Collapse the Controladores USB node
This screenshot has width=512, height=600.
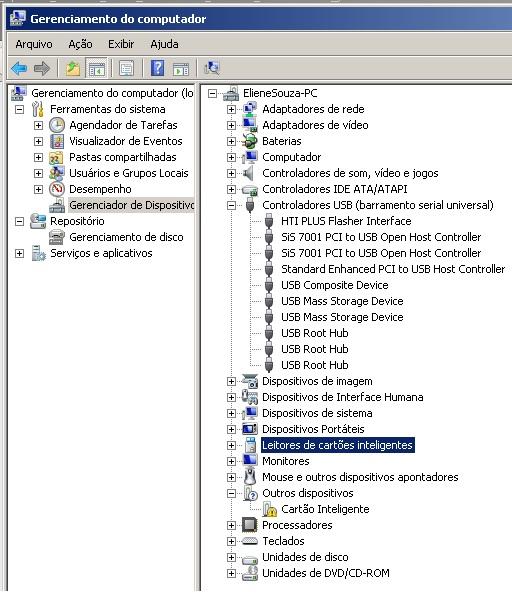pos(231,205)
